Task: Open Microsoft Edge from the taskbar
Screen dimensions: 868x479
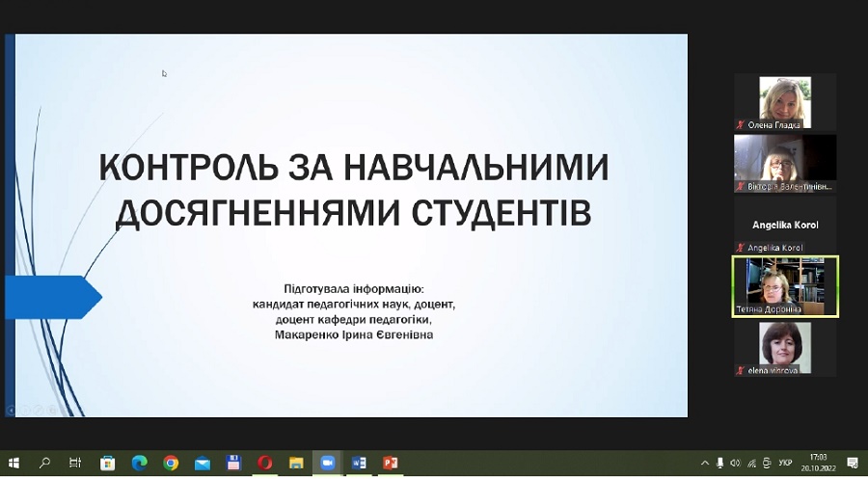Action: pos(139,463)
